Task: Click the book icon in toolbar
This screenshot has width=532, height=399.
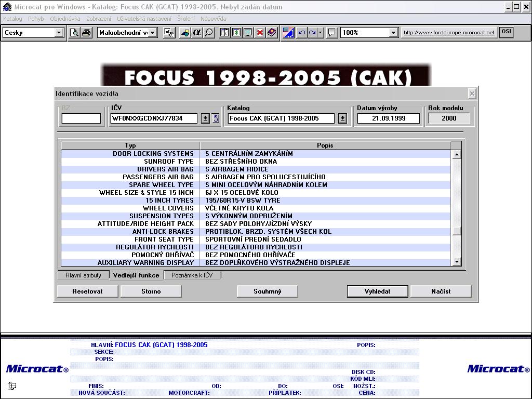Action: [272, 33]
